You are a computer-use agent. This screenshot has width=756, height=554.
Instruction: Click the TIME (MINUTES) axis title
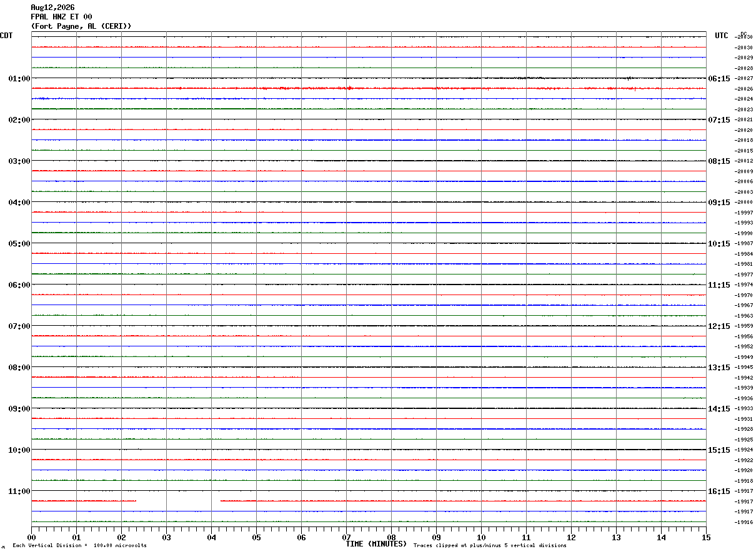point(376,544)
